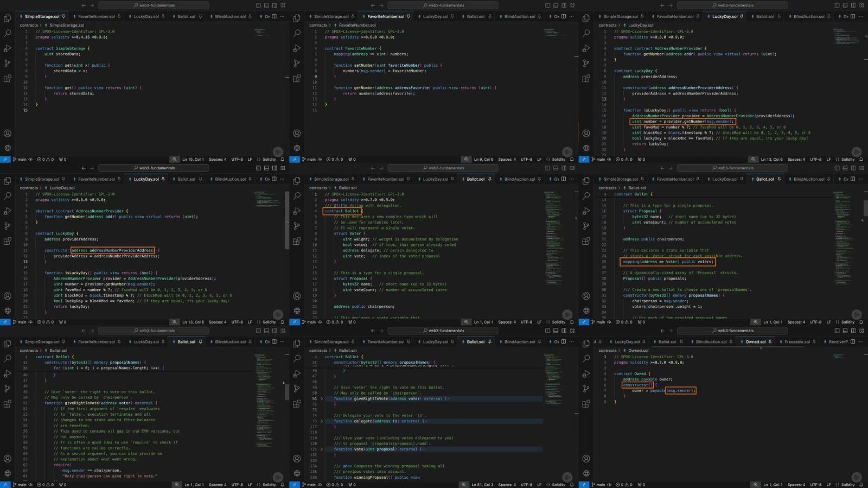Open Source Control icon in the SimpleStorage.sol window
This screenshot has width=868, height=488.
pyautogui.click(x=8, y=64)
